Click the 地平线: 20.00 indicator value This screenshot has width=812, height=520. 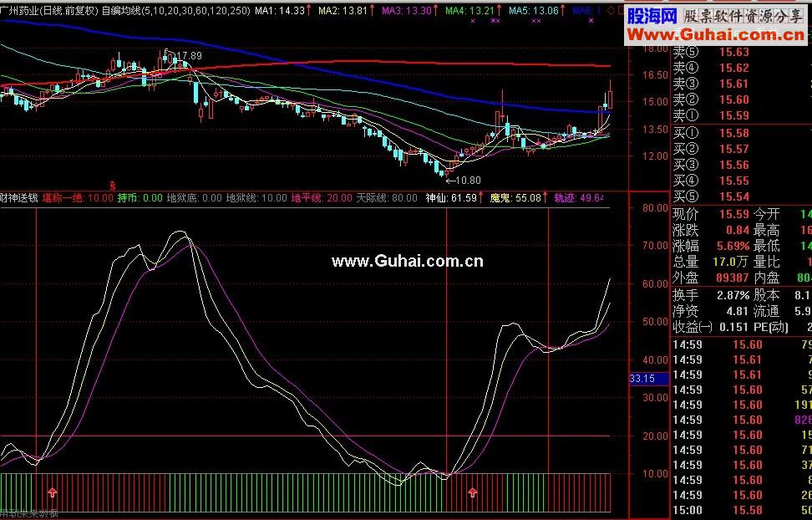click(322, 197)
